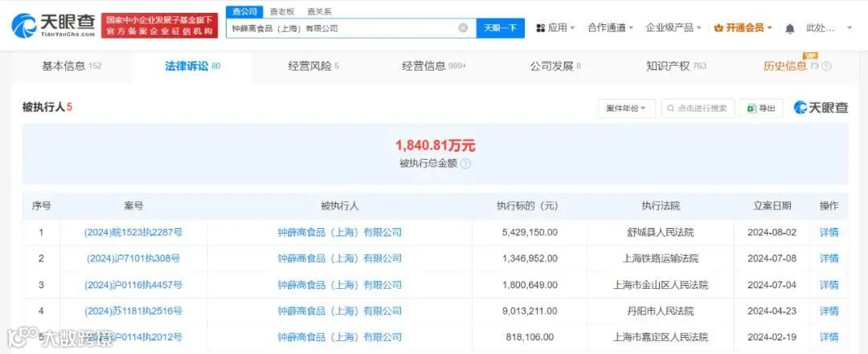Switch to the 基本信息 tab
The width and height of the screenshot is (868, 354).
[72, 67]
